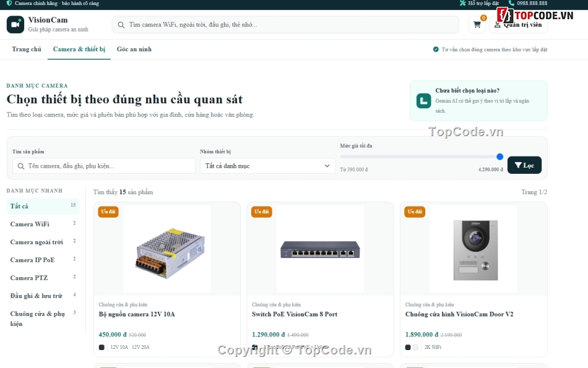Click the max price slider handle
Viewport: 588px width, 368px height.
pos(500,156)
